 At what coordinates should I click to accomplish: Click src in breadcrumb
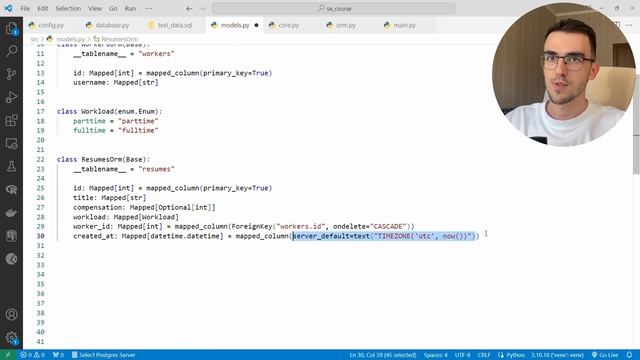pos(34,39)
